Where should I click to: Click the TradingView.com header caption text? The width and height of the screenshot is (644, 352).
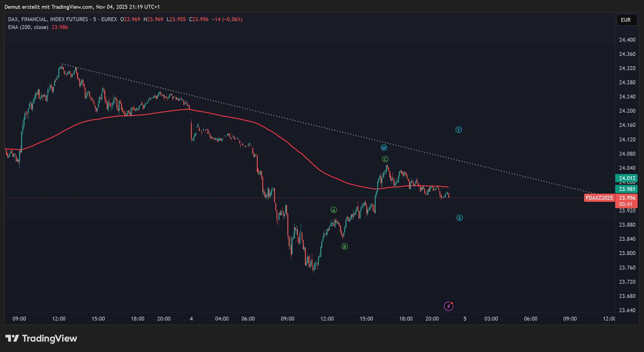pos(82,7)
